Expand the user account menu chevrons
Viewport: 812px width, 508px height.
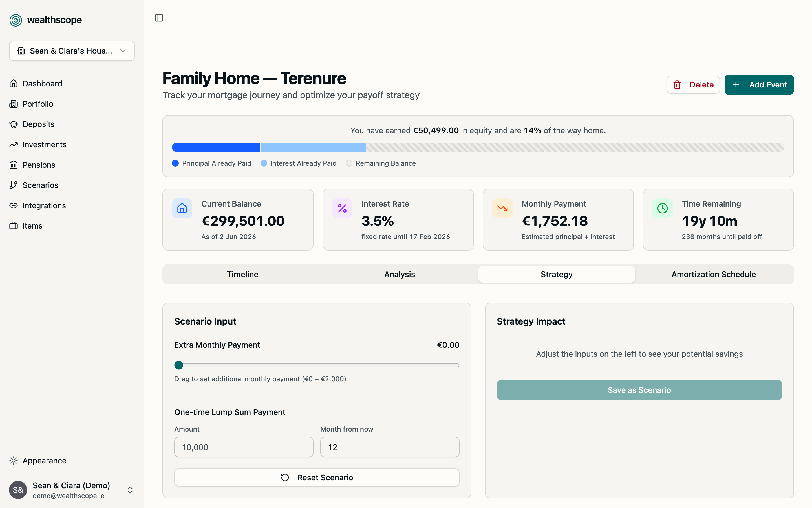(x=130, y=490)
